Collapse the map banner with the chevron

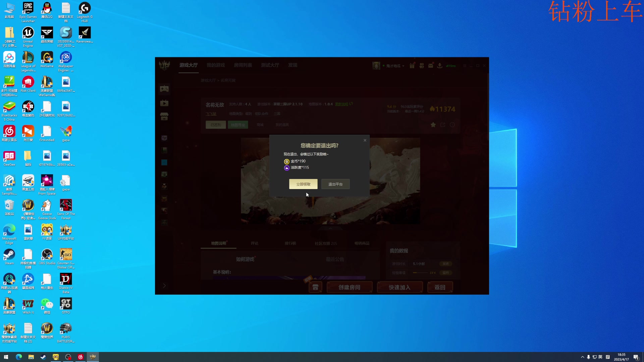point(330,228)
